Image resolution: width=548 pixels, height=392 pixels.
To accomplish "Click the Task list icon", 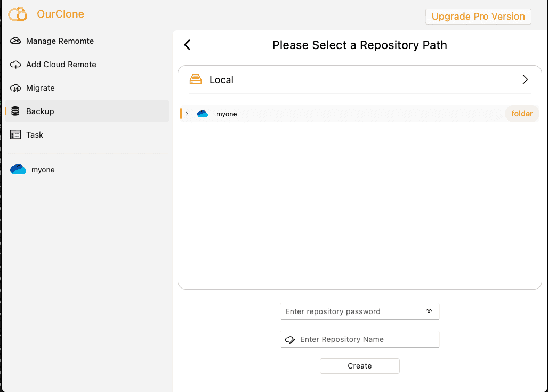I will pyautogui.click(x=15, y=134).
